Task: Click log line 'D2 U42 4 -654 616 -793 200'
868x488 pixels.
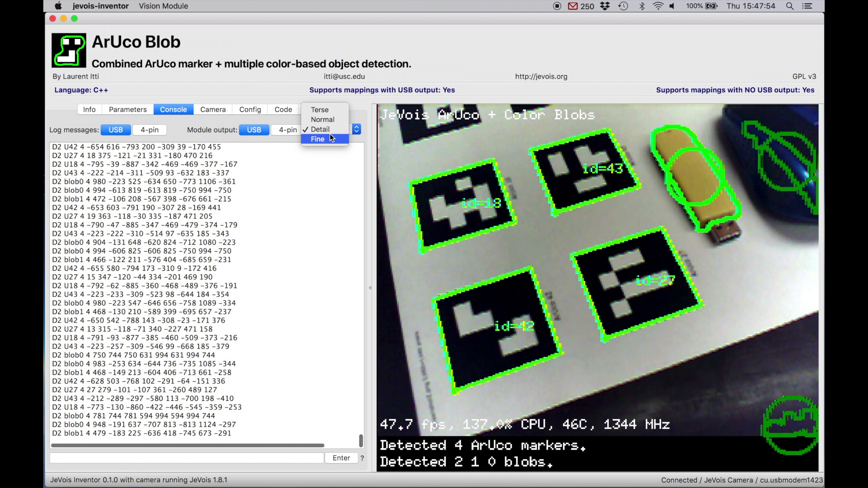Action: click(137, 147)
